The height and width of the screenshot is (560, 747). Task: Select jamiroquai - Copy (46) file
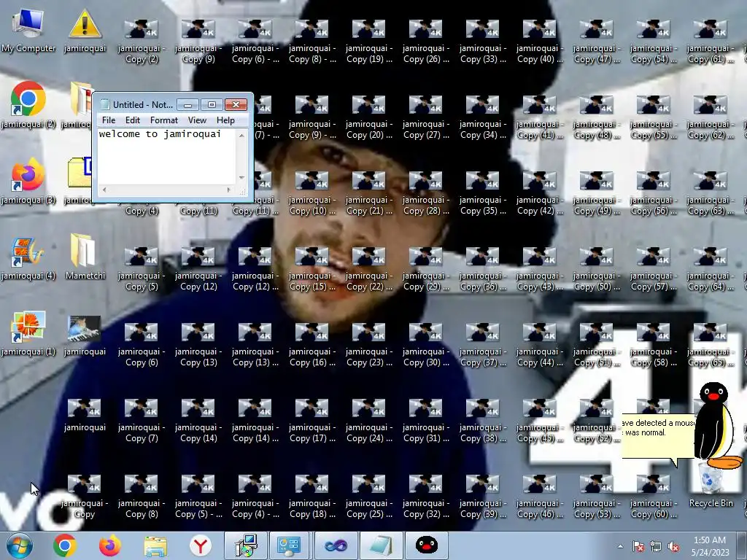coord(540,497)
